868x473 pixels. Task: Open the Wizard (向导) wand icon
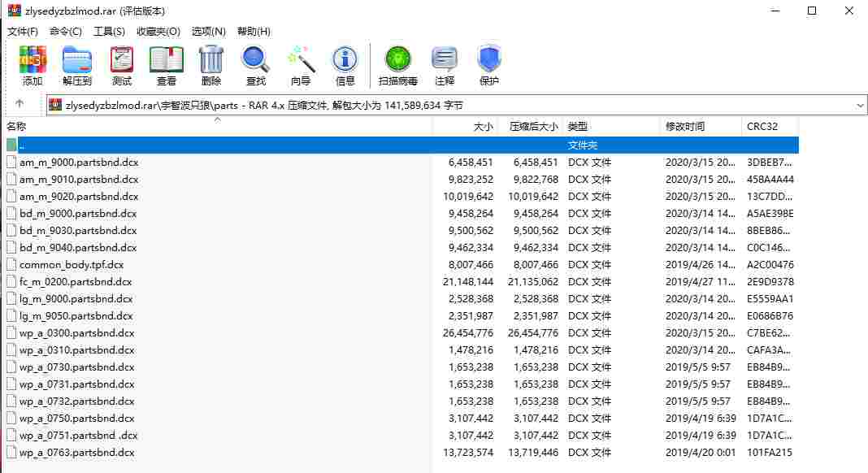[x=301, y=60]
